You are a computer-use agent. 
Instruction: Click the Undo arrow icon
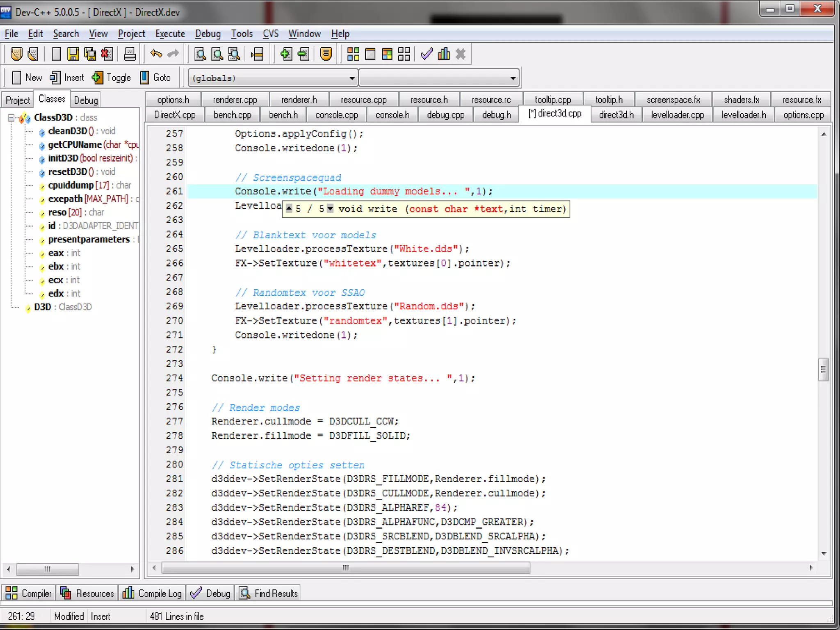coord(156,54)
